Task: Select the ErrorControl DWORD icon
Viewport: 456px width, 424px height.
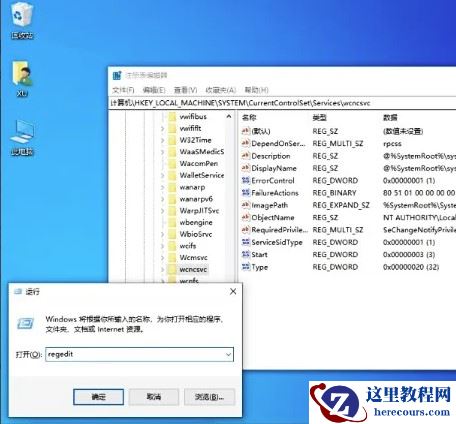Action: pyautogui.click(x=246, y=180)
